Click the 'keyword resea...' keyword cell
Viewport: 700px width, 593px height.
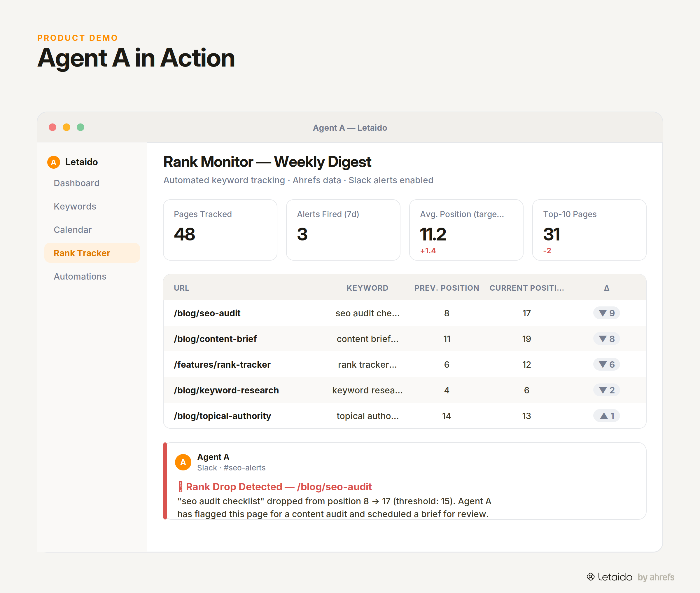coord(367,390)
